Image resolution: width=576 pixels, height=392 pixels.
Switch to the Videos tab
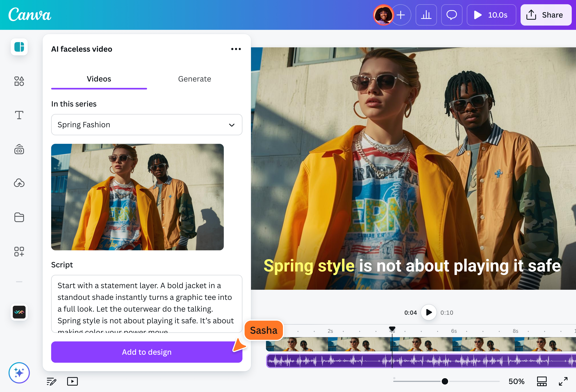(x=99, y=79)
